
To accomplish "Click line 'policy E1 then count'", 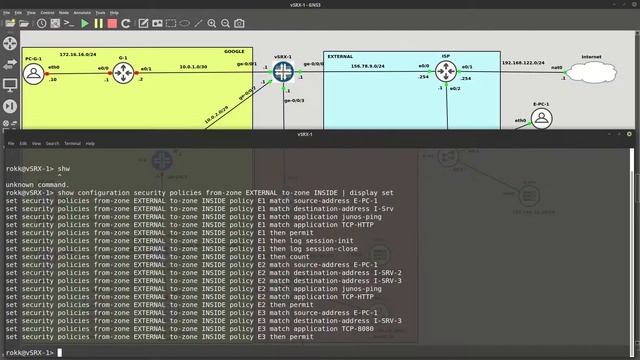I will (x=158, y=257).
